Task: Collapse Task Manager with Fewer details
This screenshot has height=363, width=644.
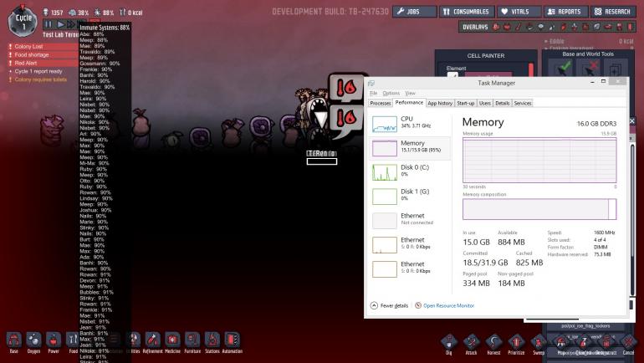Action: point(390,305)
